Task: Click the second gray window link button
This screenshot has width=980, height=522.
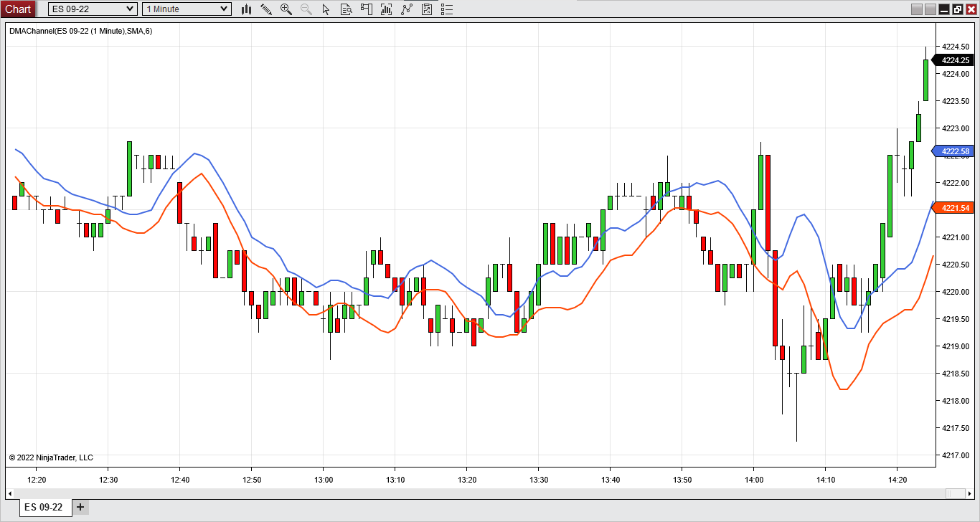Action: 930,9
